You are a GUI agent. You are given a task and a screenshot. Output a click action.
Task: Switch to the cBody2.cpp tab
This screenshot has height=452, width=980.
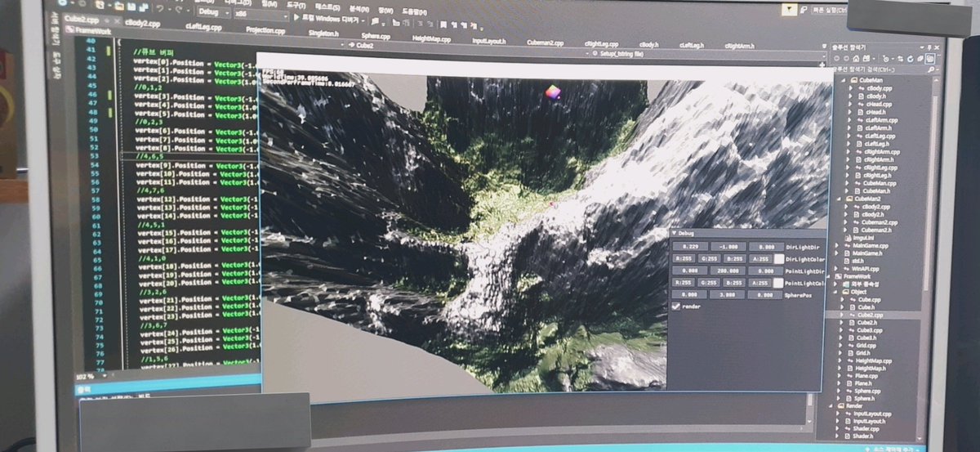point(142,23)
